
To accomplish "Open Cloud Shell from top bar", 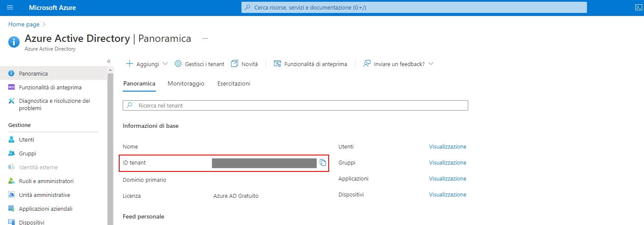I will (638, 7).
